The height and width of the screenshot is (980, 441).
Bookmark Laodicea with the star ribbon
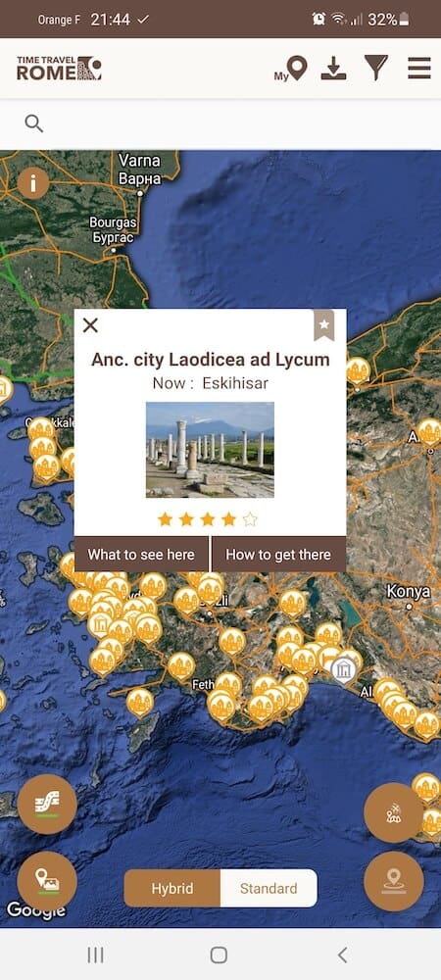323,325
